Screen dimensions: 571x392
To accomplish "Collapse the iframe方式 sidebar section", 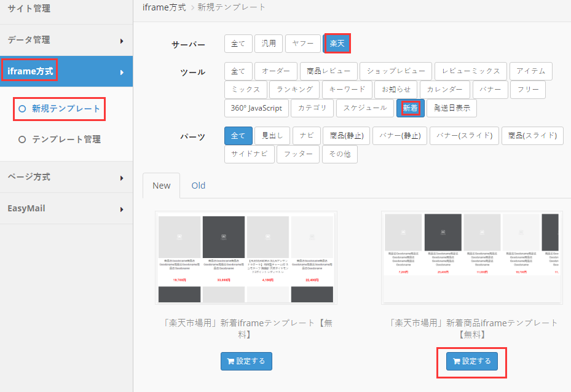I will click(x=66, y=72).
